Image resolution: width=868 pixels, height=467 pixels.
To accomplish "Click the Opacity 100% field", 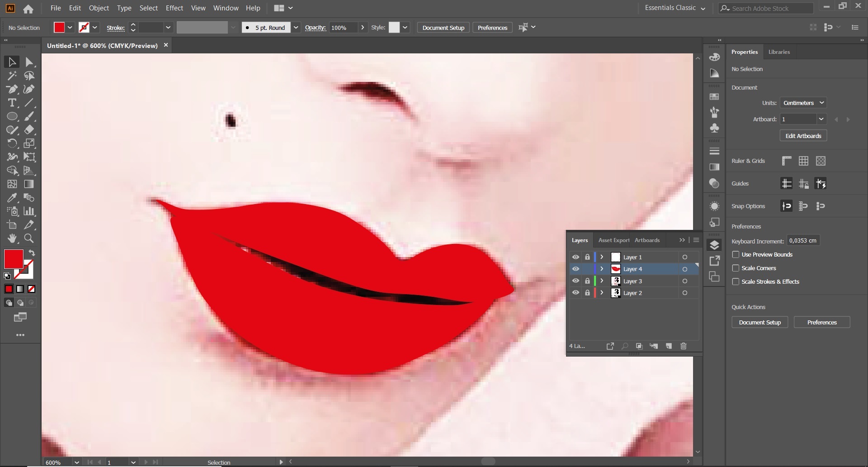I will tap(343, 28).
